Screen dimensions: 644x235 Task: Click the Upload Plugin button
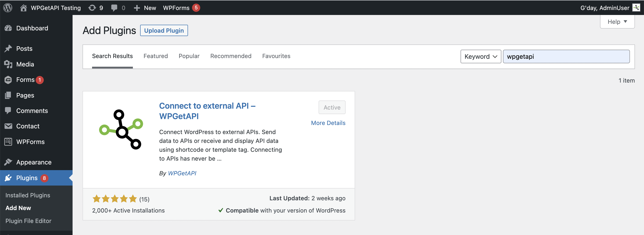pos(164,30)
